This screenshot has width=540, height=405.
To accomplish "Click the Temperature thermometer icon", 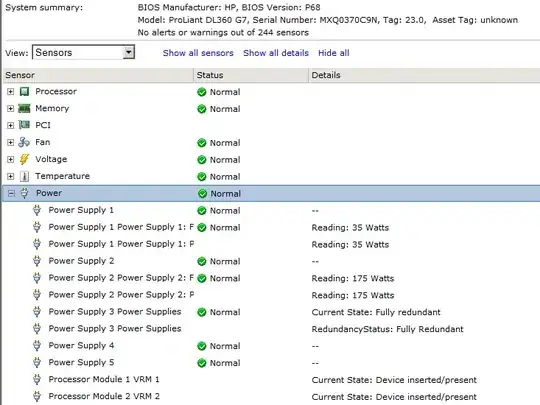I will click(24, 176).
